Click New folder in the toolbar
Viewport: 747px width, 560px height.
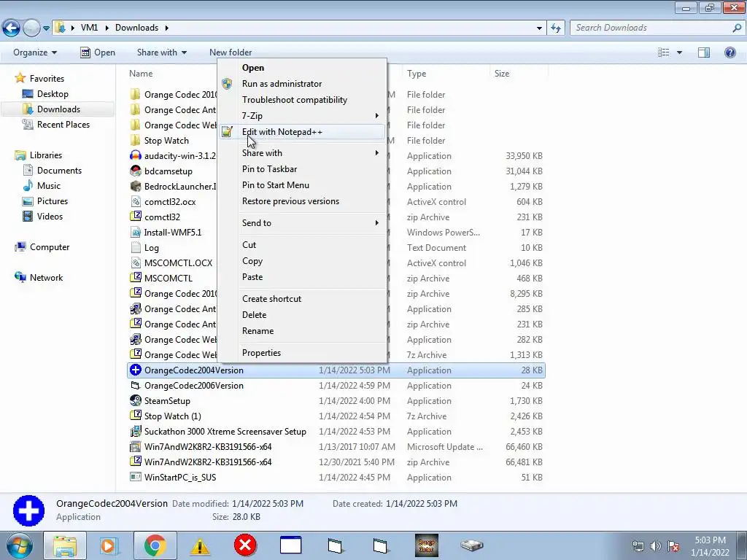coord(231,52)
